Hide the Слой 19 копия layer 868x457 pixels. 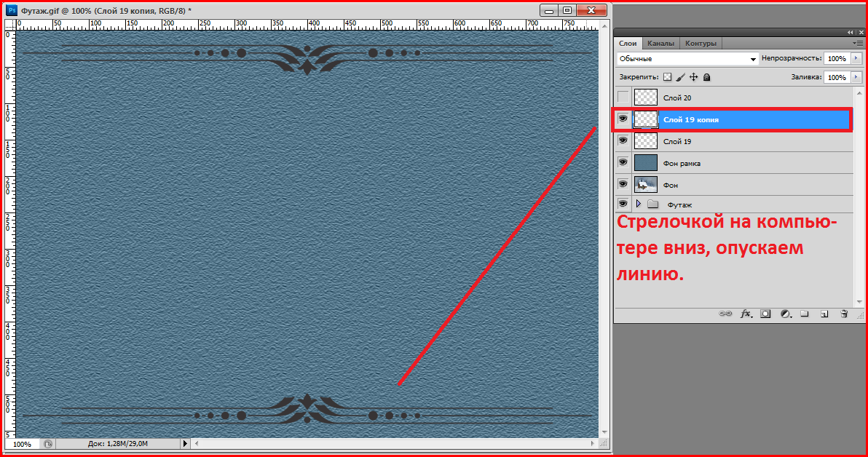click(x=623, y=119)
